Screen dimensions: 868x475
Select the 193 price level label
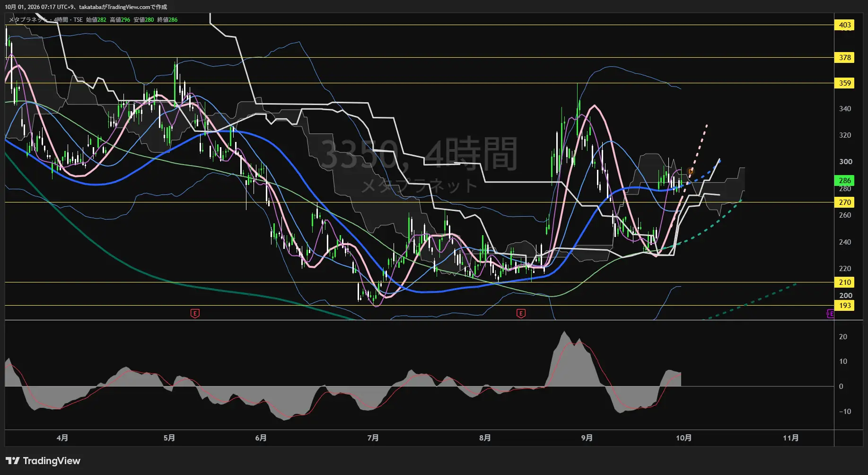(x=845, y=306)
